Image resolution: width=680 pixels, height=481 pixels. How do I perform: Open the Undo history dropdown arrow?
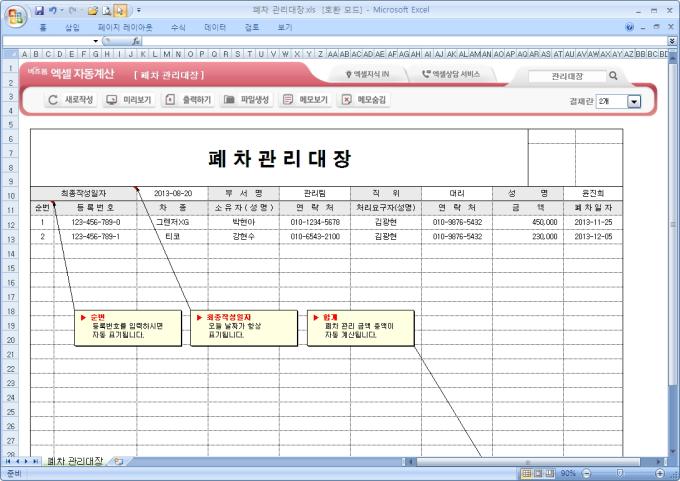[x=61, y=10]
